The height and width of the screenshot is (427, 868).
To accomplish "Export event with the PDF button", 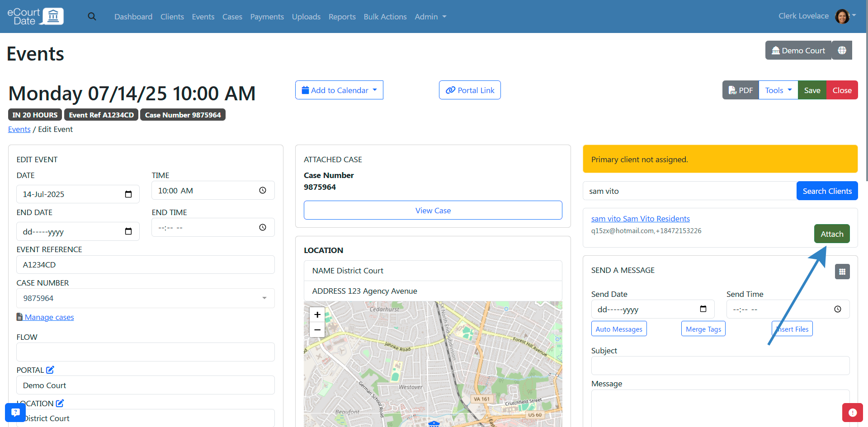I will coord(741,90).
